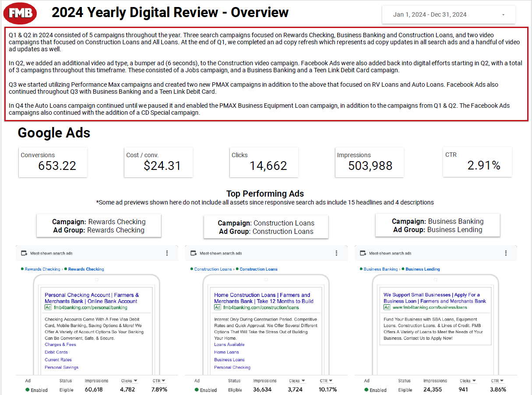
Task: Sort by CTR in Rewards Checking table
Action: pos(159,381)
